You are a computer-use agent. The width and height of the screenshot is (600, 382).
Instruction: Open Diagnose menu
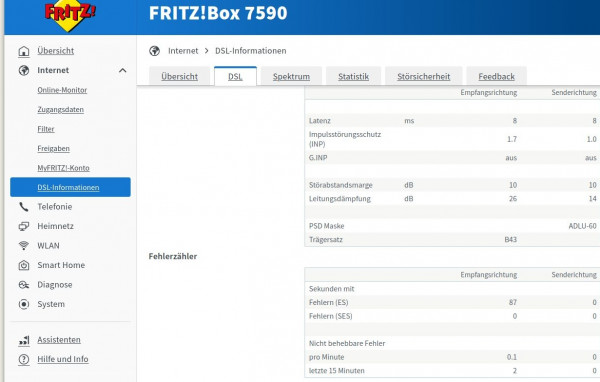55,285
